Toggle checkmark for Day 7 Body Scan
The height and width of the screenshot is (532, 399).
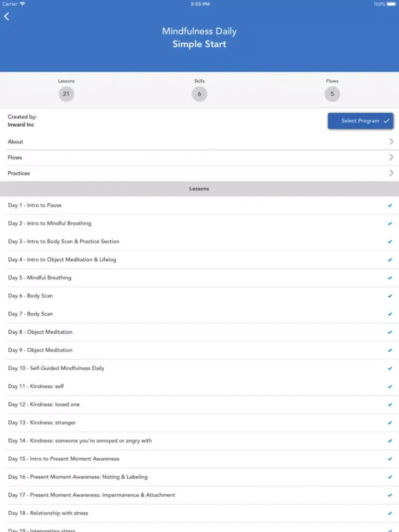[390, 314]
